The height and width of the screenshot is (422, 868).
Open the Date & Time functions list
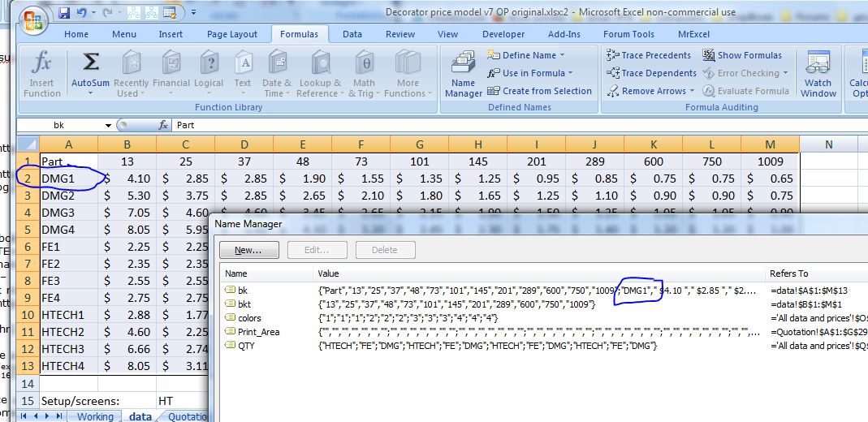pyautogui.click(x=277, y=74)
